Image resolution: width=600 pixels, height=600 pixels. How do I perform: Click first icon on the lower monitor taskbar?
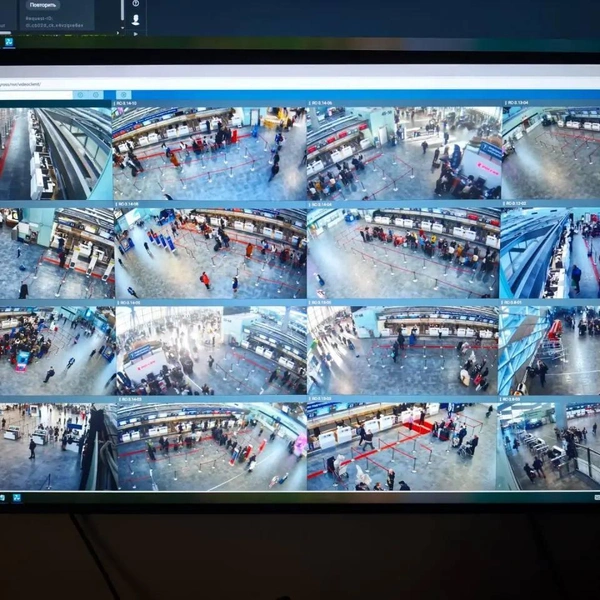pos(2,497)
